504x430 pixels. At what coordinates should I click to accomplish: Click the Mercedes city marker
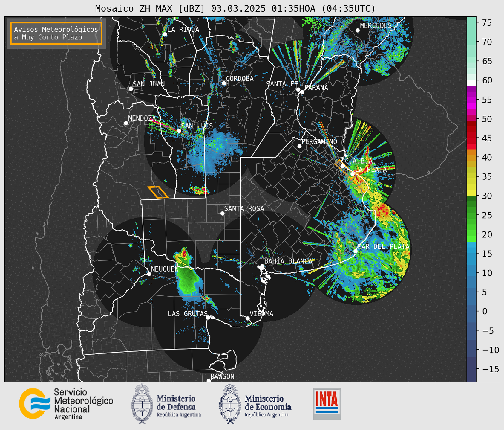click(358, 31)
